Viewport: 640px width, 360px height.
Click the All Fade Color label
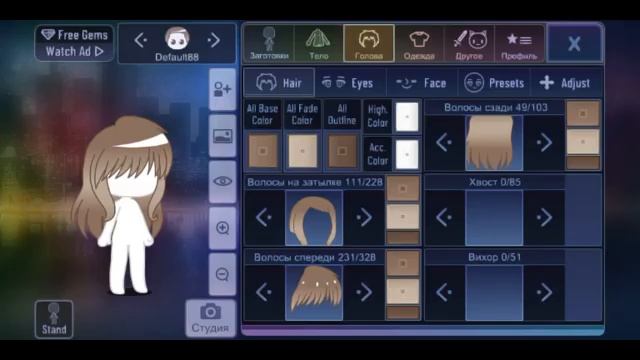point(302,114)
